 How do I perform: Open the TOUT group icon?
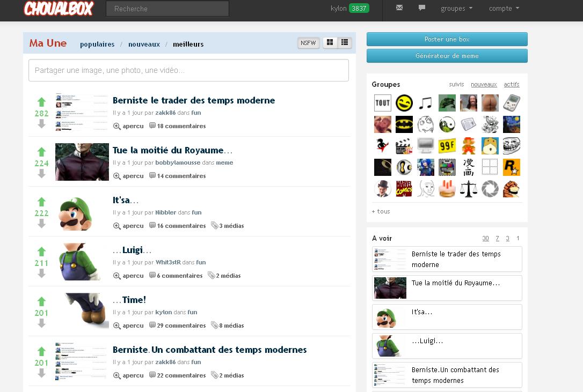pos(382,103)
